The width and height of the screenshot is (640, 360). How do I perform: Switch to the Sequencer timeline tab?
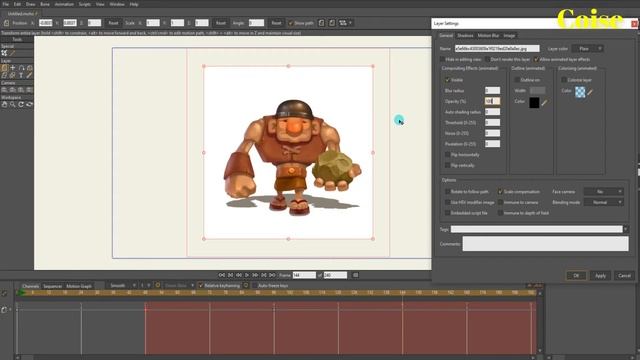click(x=53, y=286)
